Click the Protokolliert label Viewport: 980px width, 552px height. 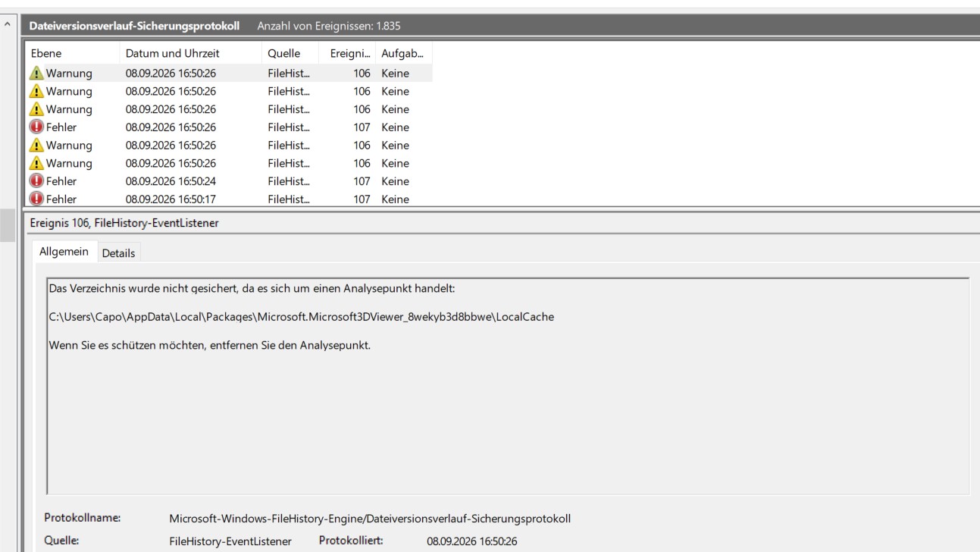pos(351,541)
